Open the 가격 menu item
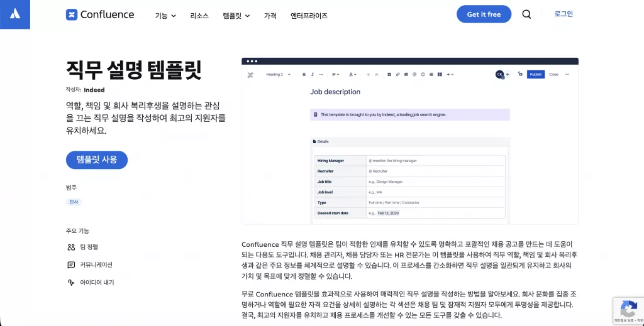 270,16
